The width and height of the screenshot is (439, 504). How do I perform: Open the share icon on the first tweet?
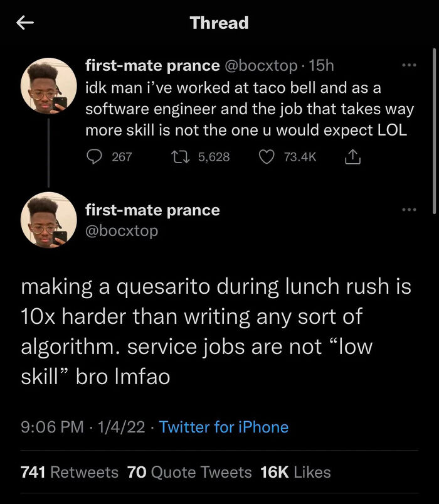(352, 157)
